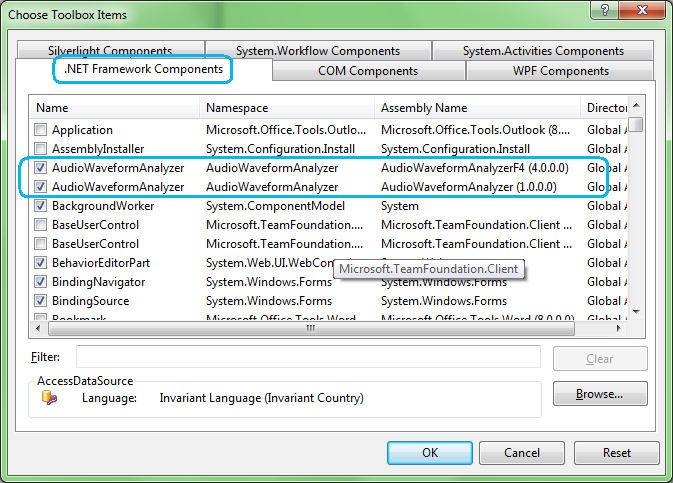The width and height of the screenshot is (673, 483).
Task: Toggle the BindingNavigator checkbox
Action: (x=40, y=282)
